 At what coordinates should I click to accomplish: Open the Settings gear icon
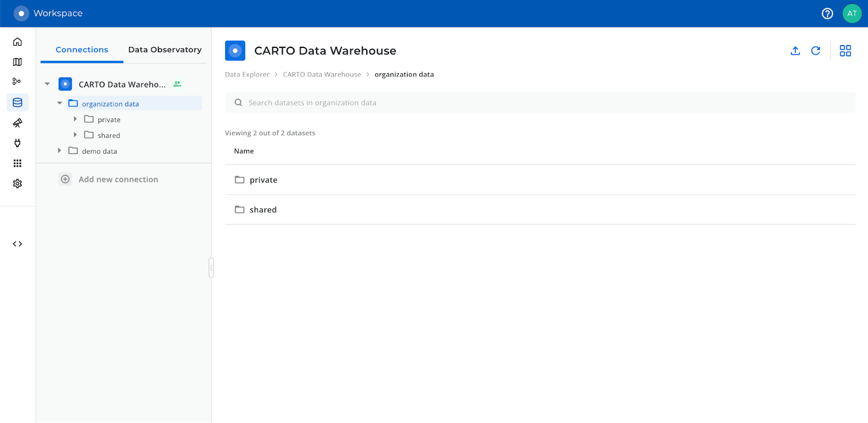pyautogui.click(x=17, y=184)
